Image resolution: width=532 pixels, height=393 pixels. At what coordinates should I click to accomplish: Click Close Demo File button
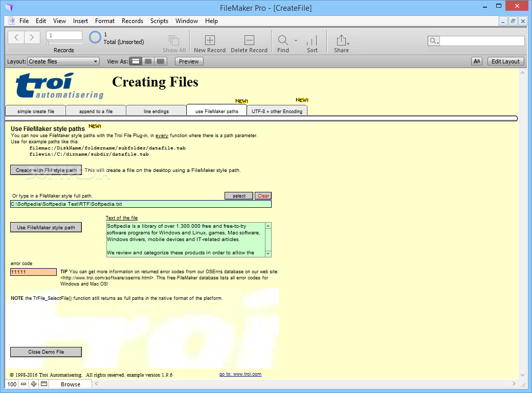pyautogui.click(x=46, y=352)
